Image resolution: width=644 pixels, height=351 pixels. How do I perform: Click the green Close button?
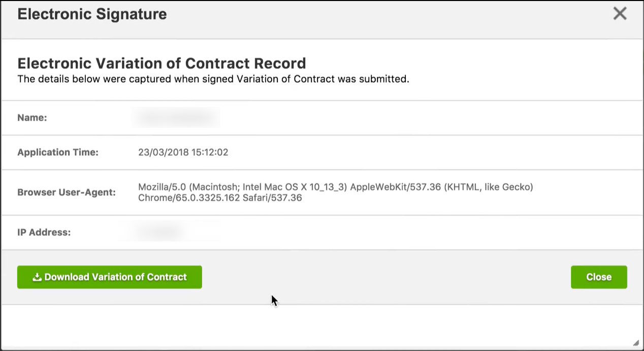coord(599,277)
